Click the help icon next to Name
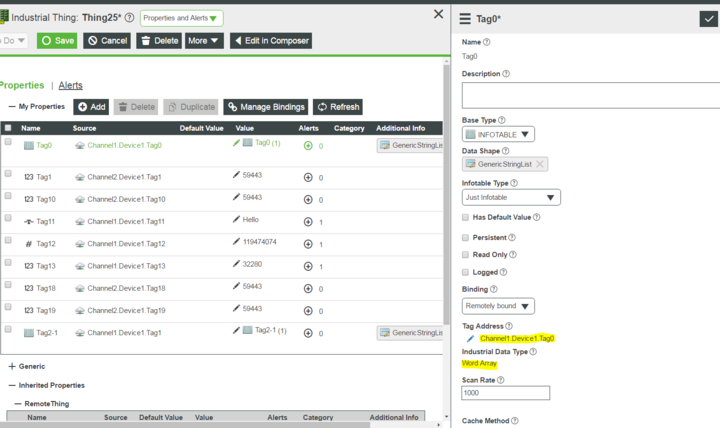Viewport: 720px width, 428px height. [487, 42]
